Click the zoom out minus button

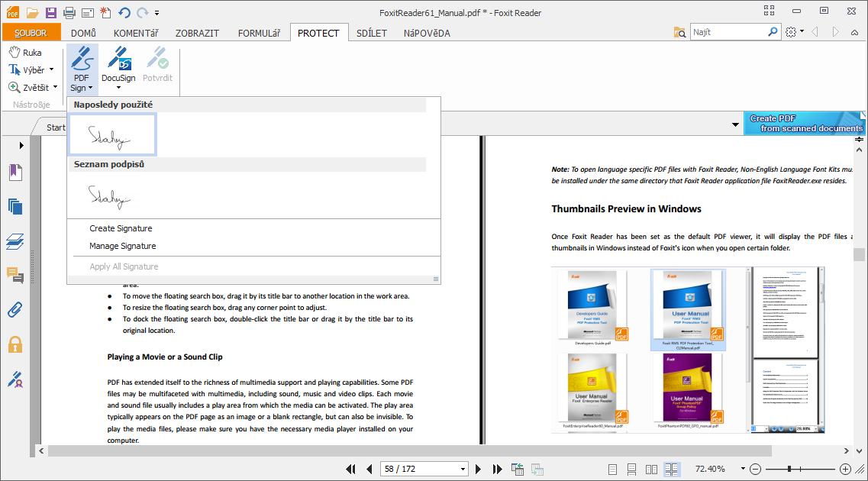[755, 470]
